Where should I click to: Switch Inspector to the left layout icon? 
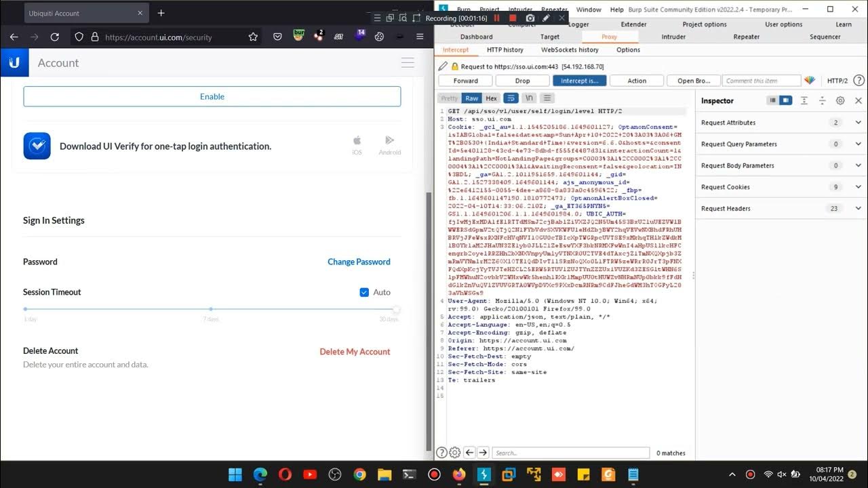[x=772, y=100]
